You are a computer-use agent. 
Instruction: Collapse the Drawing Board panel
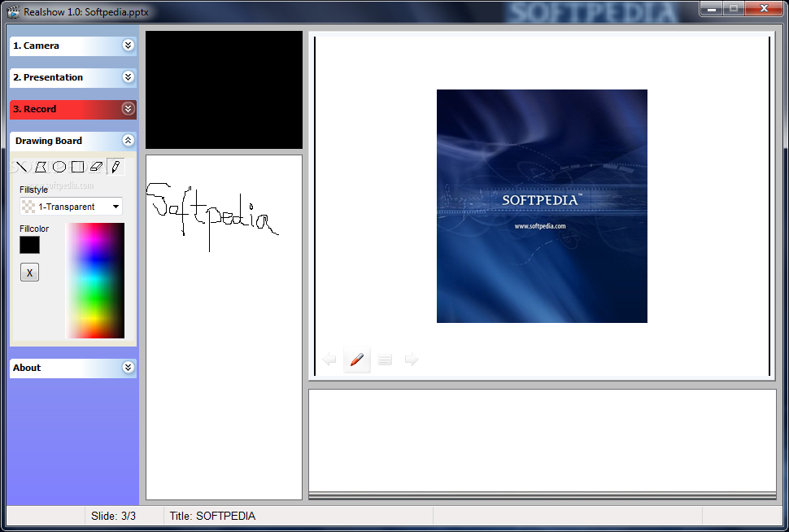click(73, 141)
